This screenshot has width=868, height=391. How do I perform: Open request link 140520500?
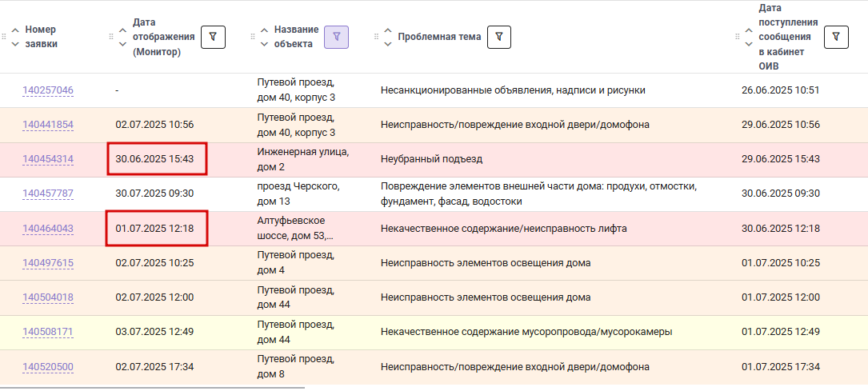(48, 367)
